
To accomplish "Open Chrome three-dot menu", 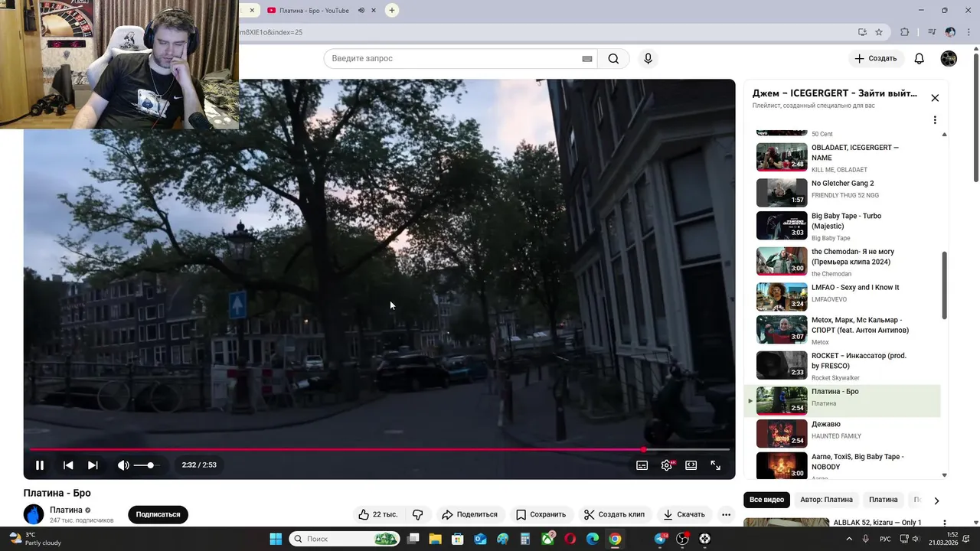I will [968, 32].
